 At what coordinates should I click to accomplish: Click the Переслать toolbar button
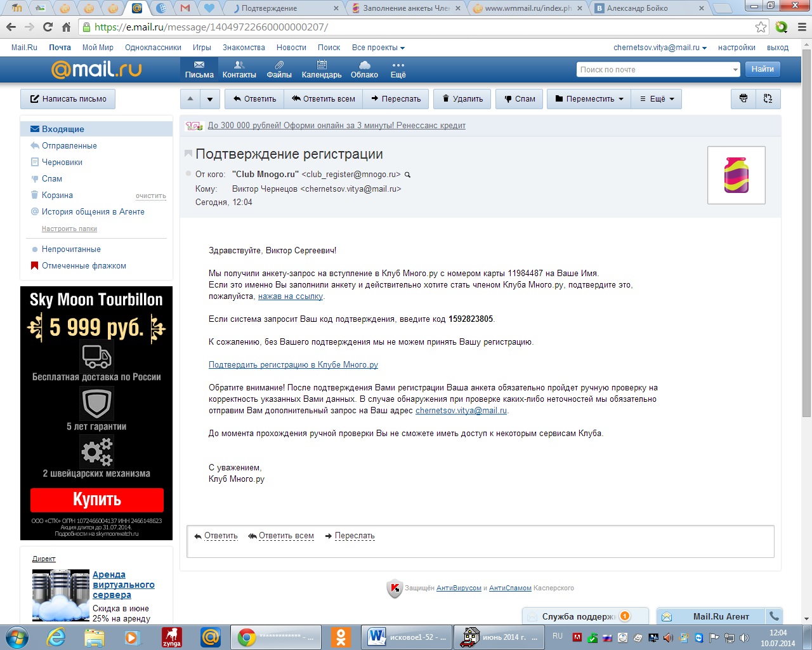396,99
